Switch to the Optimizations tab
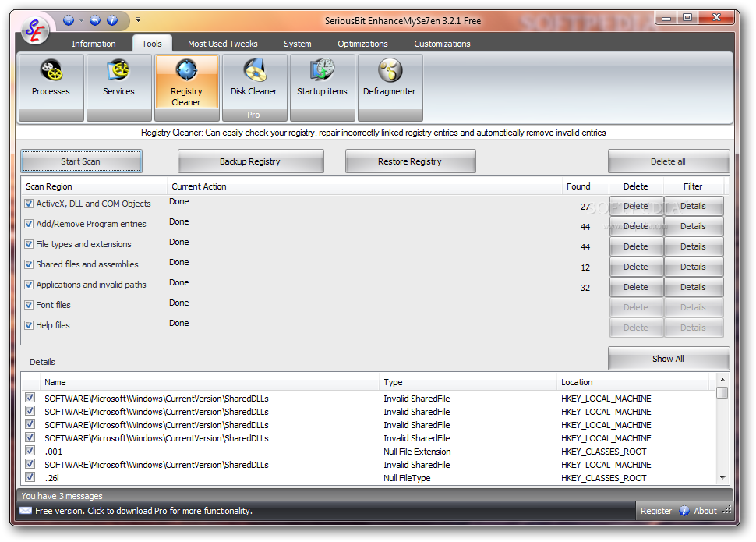The width and height of the screenshot is (756, 542). click(x=362, y=44)
